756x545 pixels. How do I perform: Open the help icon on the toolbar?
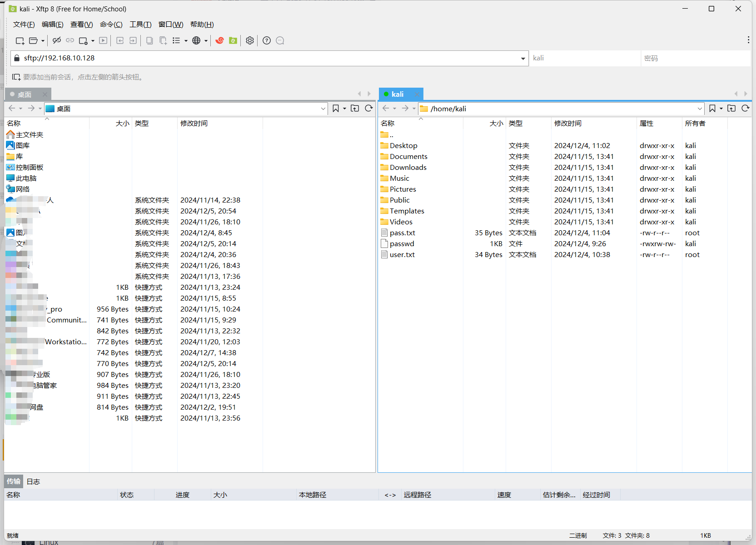click(267, 40)
